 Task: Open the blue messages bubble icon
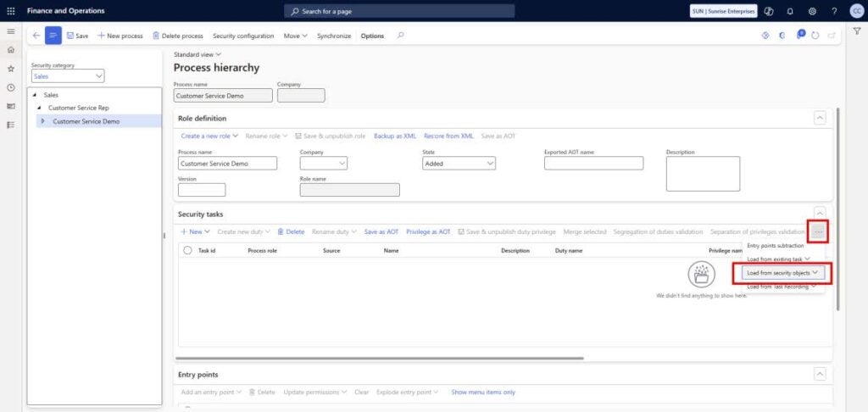tap(800, 35)
